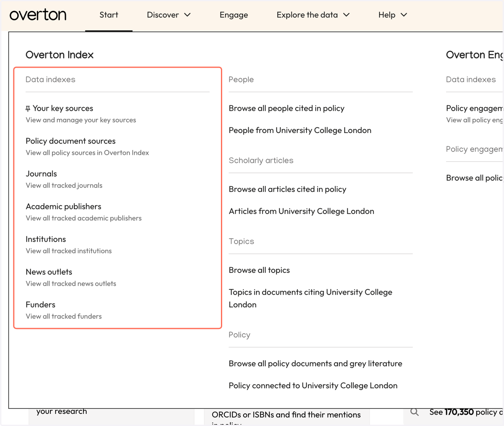The width and height of the screenshot is (504, 426).
Task: Browse all people cited in policy
Action: [286, 108]
